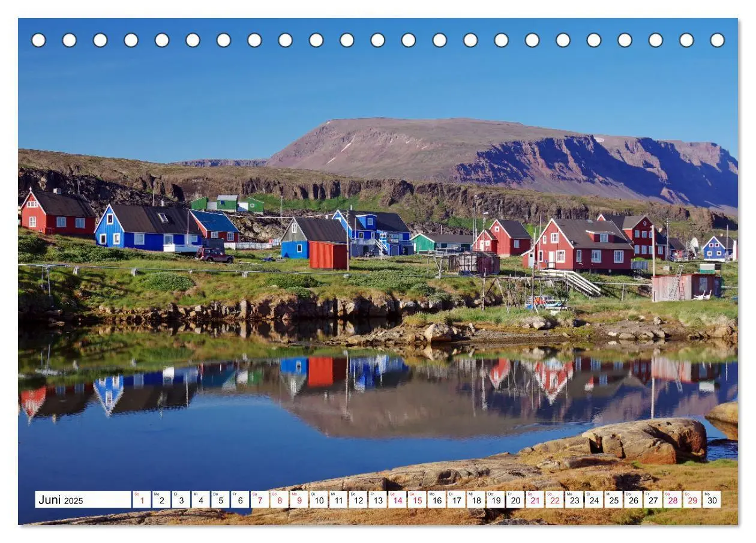The width and height of the screenshot is (756, 543).
Task: Choose red Sunday 15 cell
Action: 417,500
